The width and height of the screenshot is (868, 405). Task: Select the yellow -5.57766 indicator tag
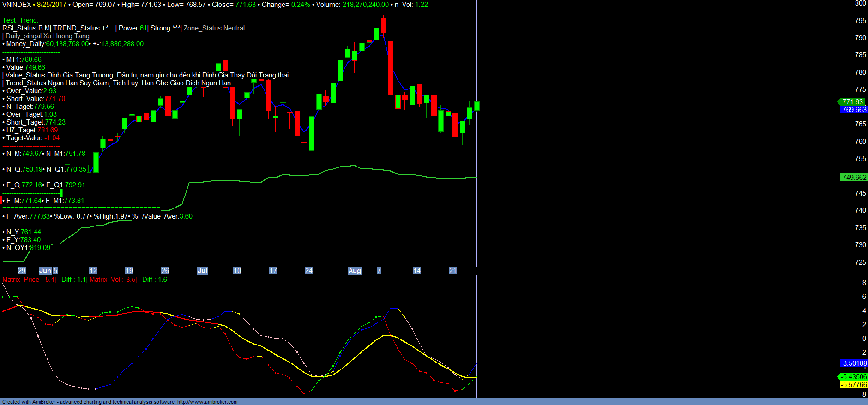click(854, 385)
